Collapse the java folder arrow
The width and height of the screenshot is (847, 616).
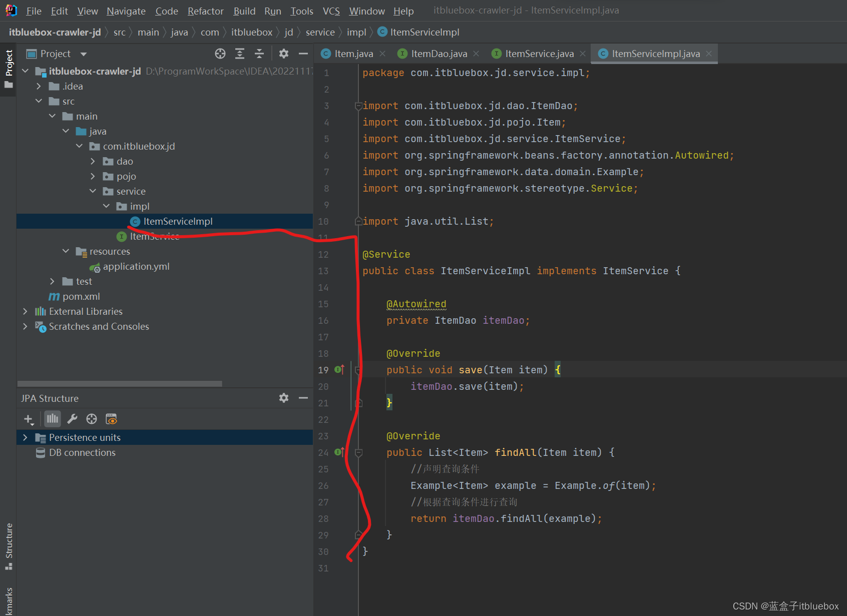click(66, 131)
